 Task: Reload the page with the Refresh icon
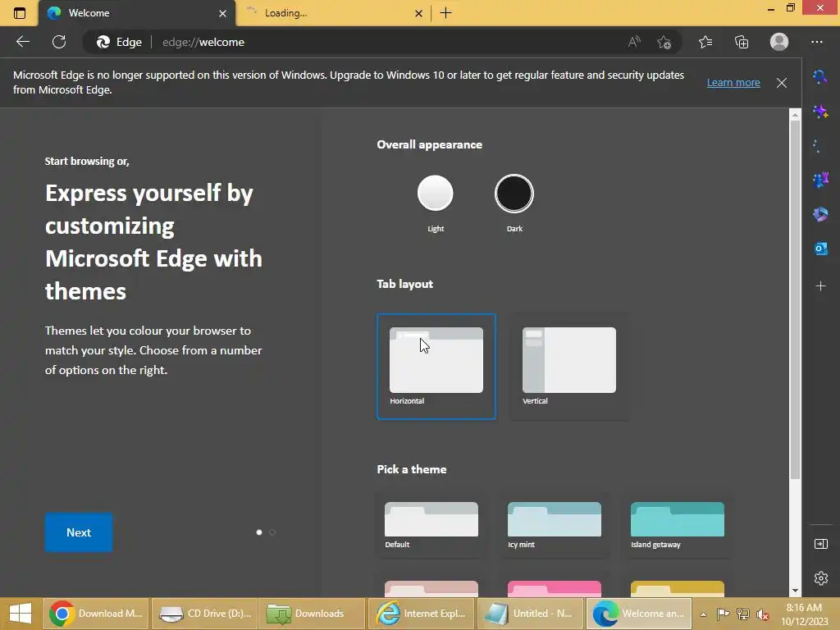[59, 42]
